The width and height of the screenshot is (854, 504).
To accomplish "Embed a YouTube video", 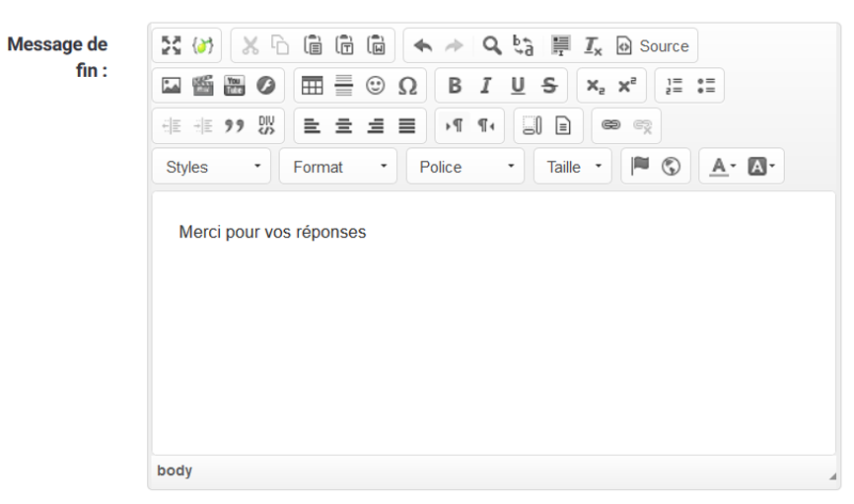I will [x=234, y=86].
